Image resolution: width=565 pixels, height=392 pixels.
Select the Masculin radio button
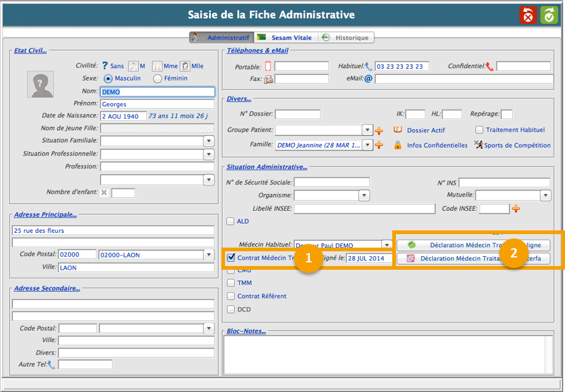(108, 79)
